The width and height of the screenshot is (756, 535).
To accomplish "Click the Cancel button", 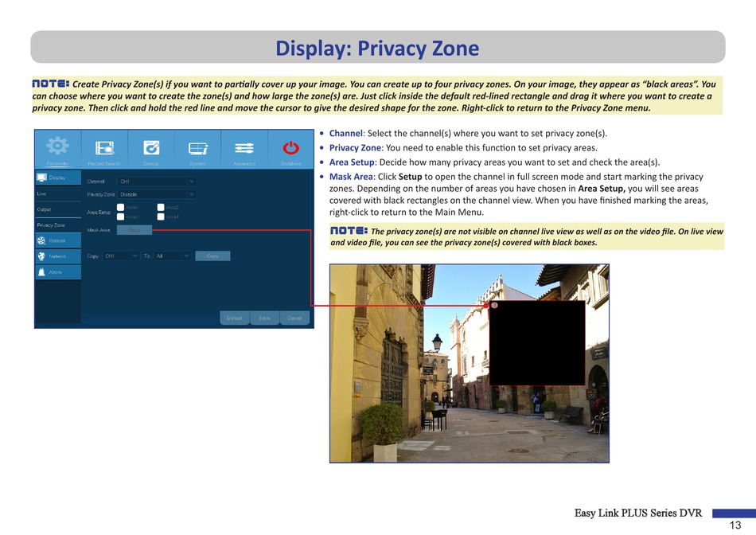I will click(294, 318).
